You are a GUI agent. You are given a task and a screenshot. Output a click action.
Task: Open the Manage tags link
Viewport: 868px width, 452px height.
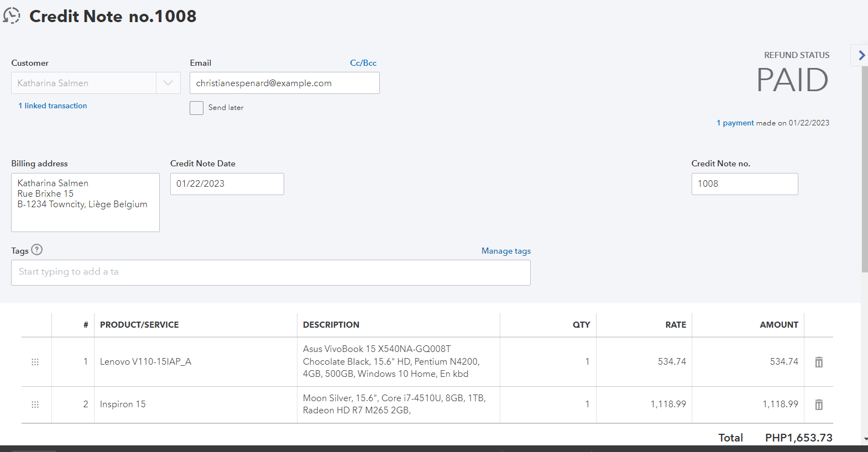506,251
